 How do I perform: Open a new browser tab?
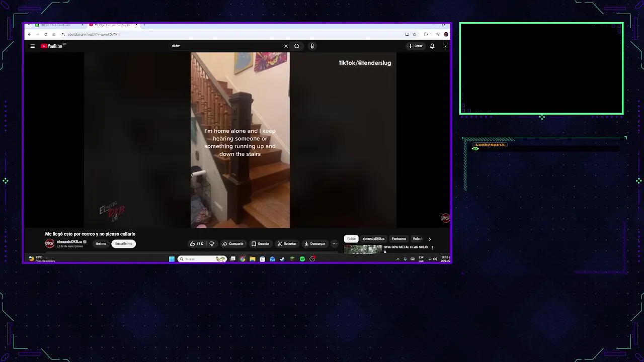pos(144,25)
